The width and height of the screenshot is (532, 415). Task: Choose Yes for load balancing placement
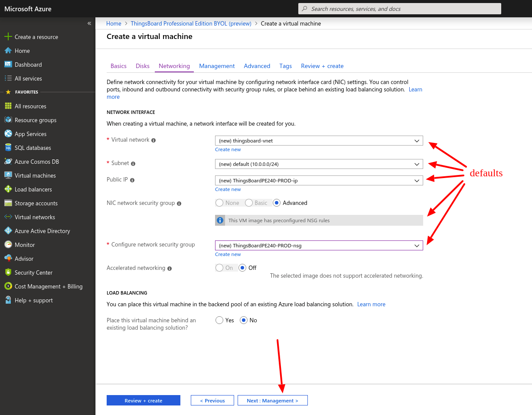coord(219,320)
